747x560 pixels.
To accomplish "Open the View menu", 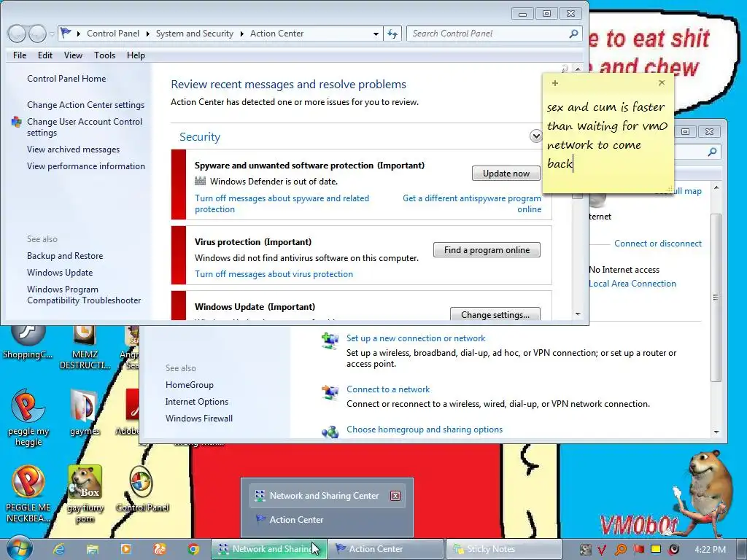I will (74, 55).
